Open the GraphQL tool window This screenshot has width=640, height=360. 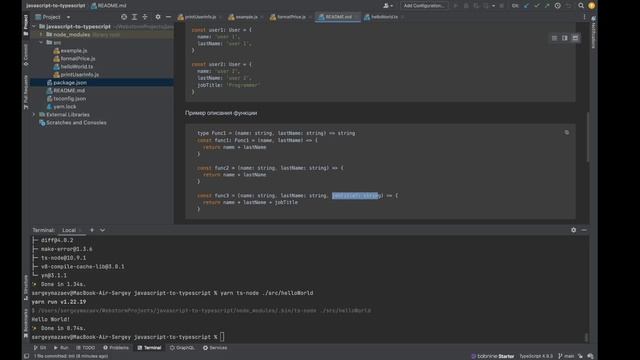[x=182, y=348]
